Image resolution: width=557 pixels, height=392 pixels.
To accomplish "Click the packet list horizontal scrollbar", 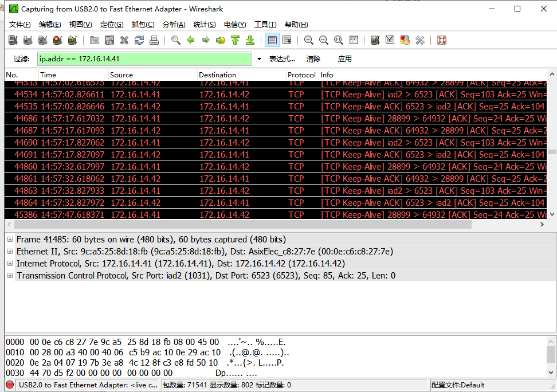I will click(x=242, y=225).
